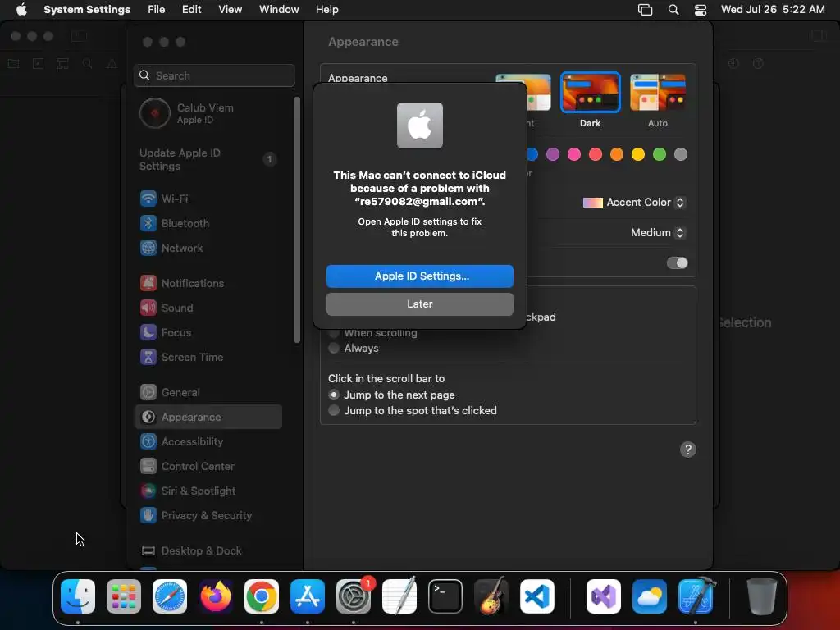Open the Edit menu
The image size is (840, 630).
(x=191, y=10)
